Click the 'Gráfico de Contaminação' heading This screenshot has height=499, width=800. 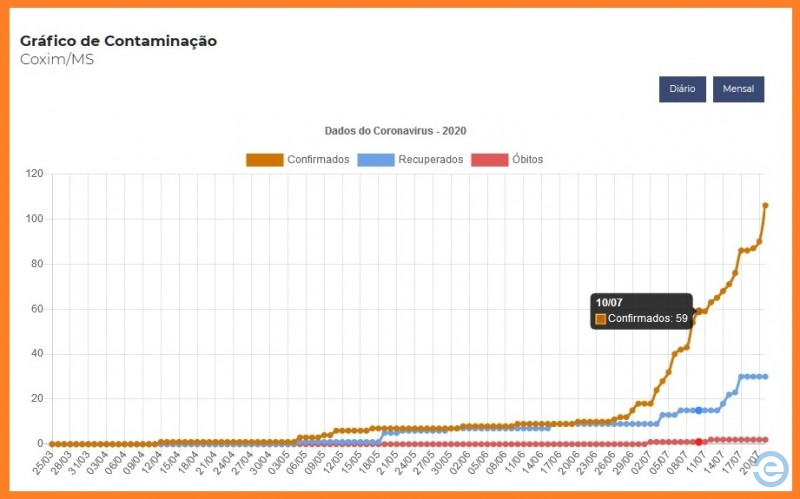[118, 41]
